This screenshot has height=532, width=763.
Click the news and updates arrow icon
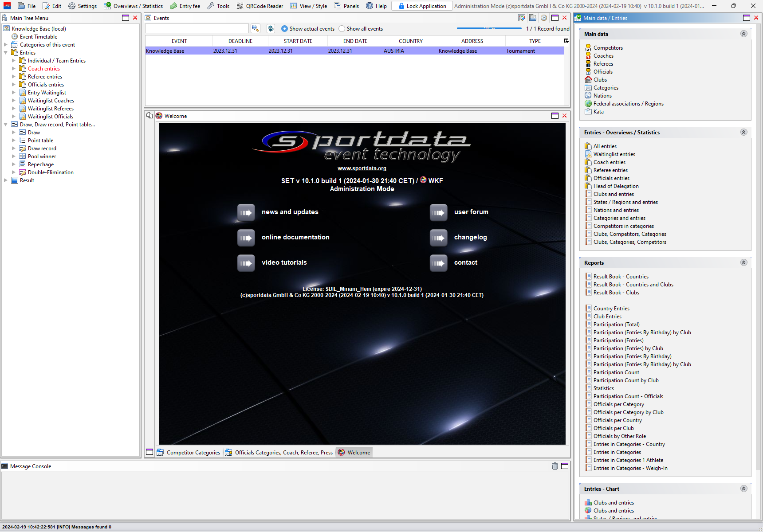click(x=246, y=212)
